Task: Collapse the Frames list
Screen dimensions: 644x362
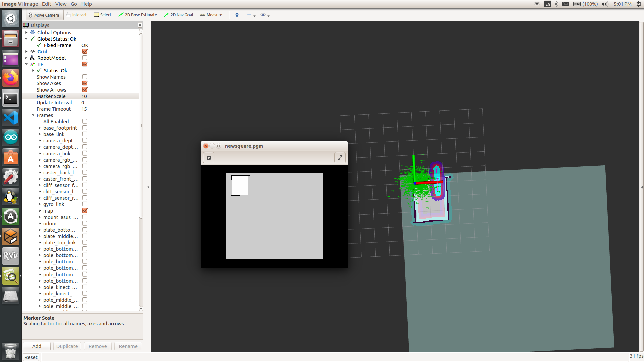Action: (33, 115)
